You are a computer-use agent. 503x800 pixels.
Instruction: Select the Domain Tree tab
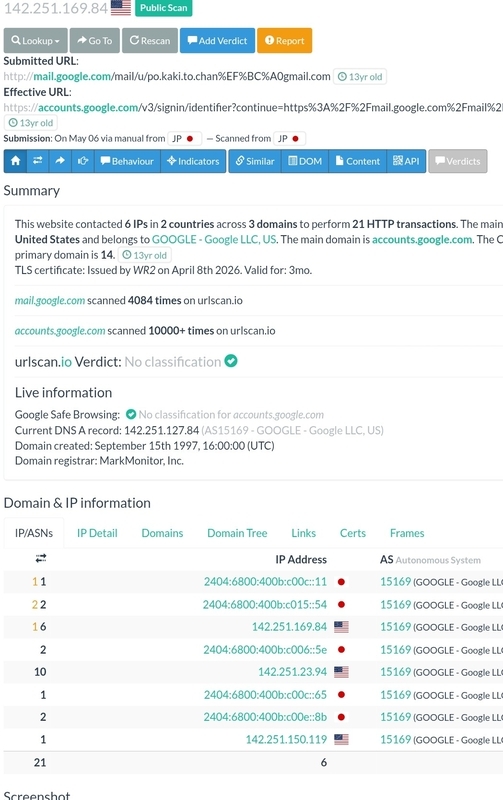point(237,533)
